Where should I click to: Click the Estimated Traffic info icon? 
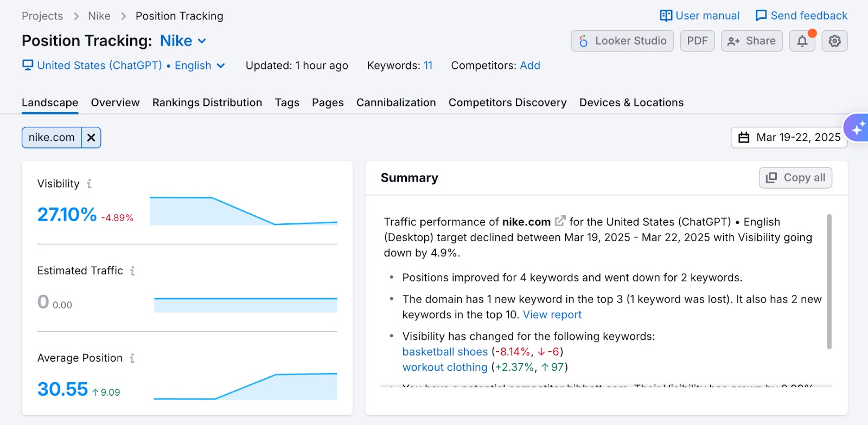click(x=132, y=271)
